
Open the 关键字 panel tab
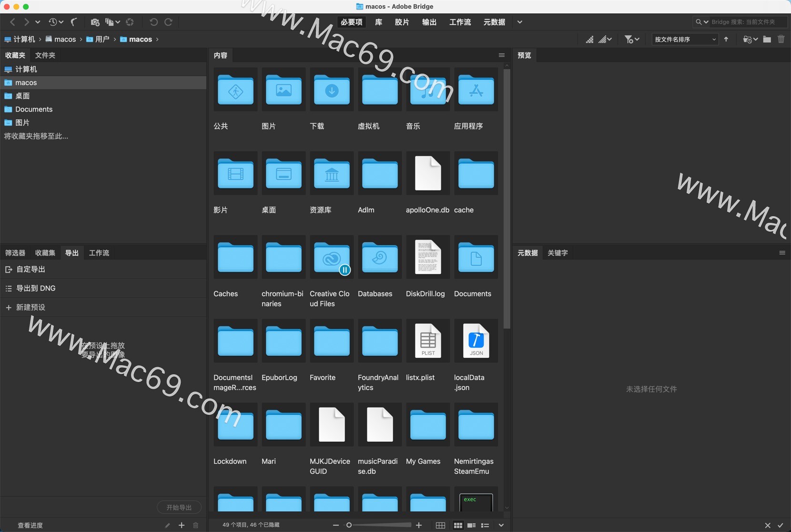click(558, 253)
